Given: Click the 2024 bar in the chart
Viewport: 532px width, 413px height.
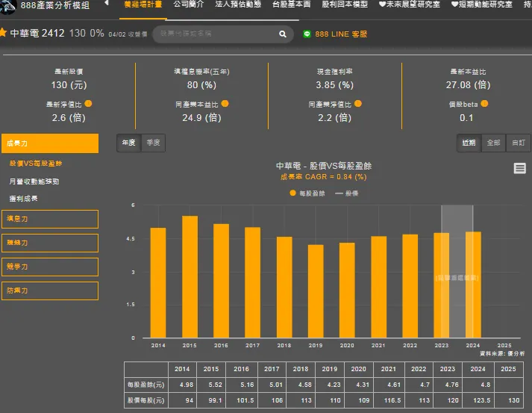Looking at the screenshot, I should pos(473,285).
